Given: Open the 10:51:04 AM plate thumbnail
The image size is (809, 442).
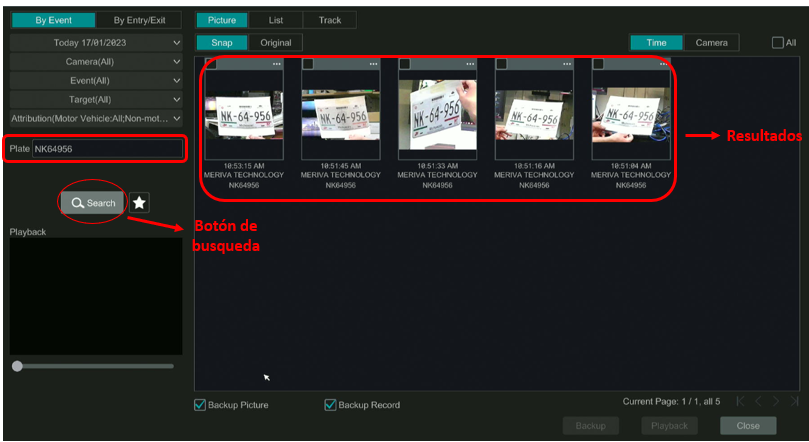Looking at the screenshot, I should click(x=631, y=114).
